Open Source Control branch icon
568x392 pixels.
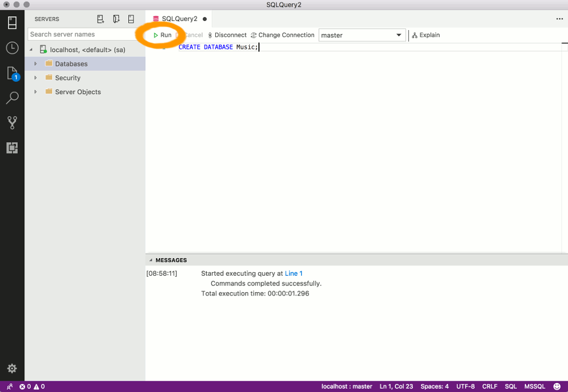coord(12,123)
